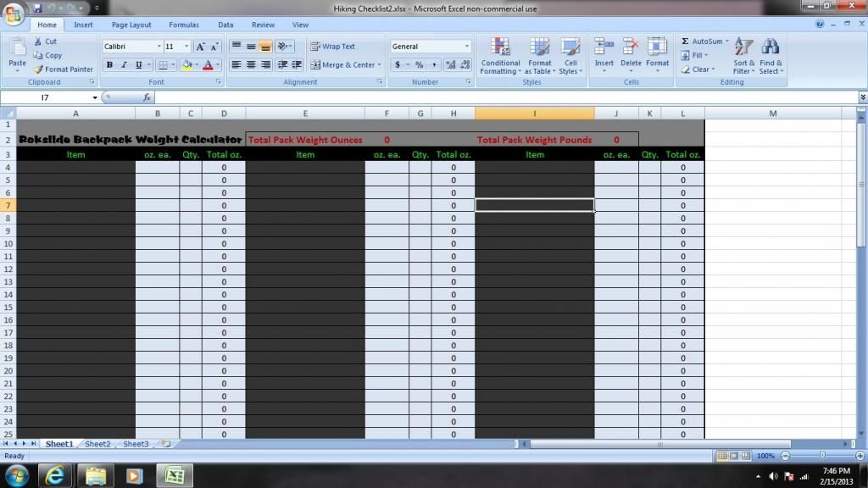
Task: Open Find & Select menu
Action: tap(771, 56)
